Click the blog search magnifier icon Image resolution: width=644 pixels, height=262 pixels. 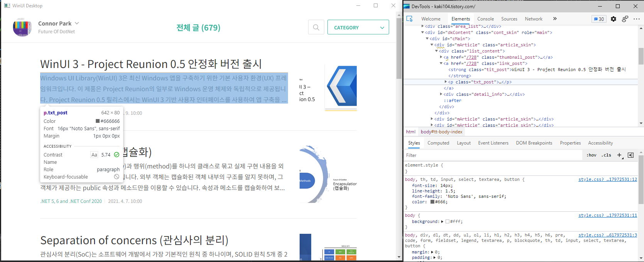pos(316,27)
